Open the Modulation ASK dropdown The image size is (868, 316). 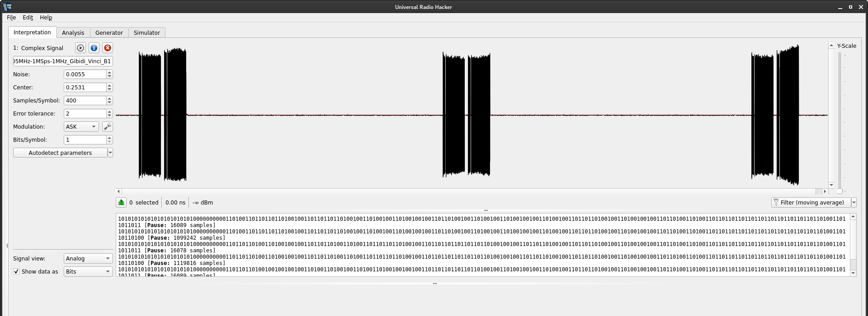click(81, 127)
